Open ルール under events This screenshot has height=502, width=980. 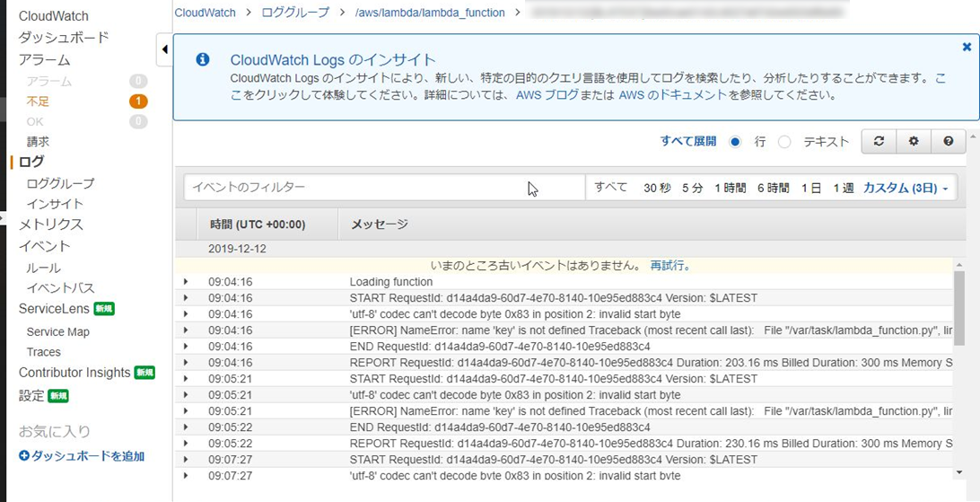(x=43, y=269)
